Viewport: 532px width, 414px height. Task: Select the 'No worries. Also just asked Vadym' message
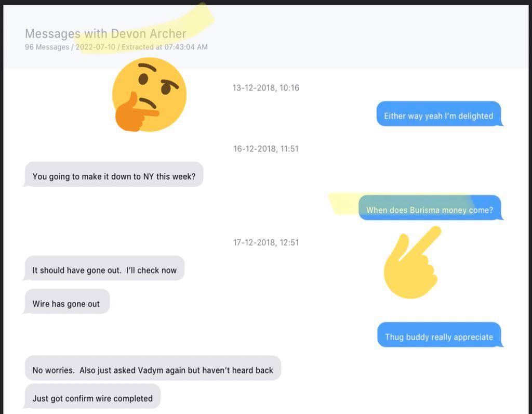click(x=153, y=368)
